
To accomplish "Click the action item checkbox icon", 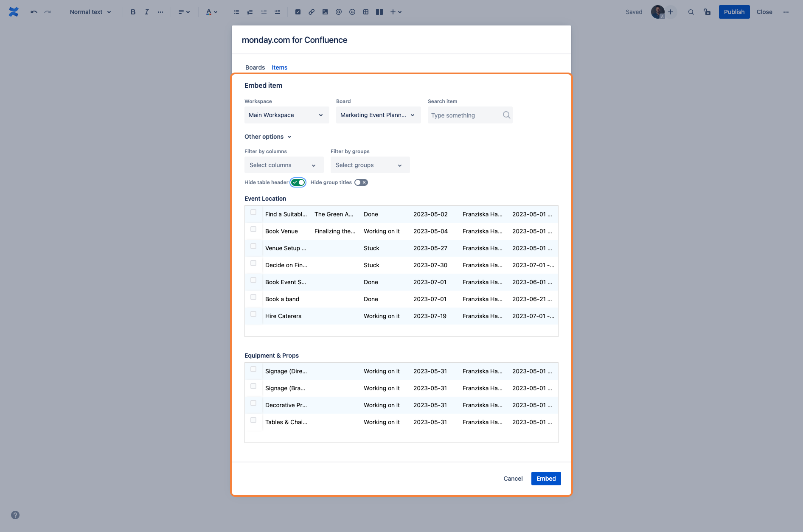I will pos(298,12).
